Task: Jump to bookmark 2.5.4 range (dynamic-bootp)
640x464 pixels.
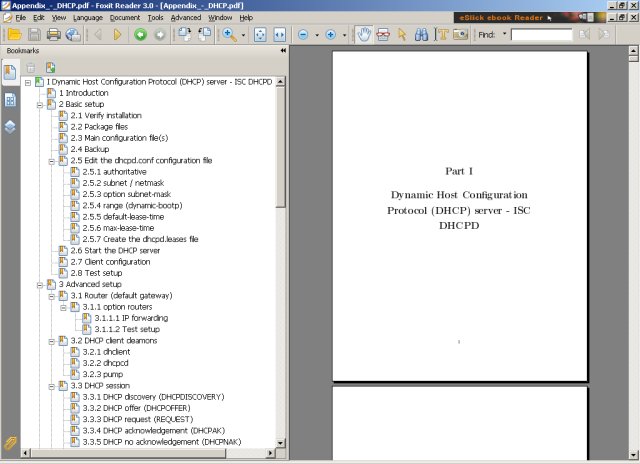Action: (132, 206)
